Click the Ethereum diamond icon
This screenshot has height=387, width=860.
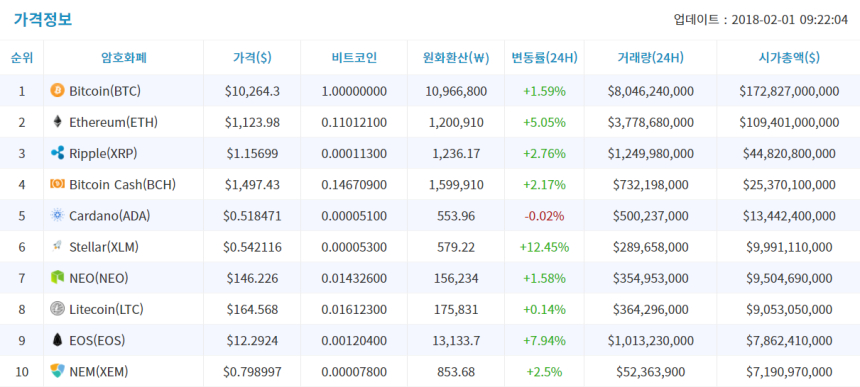coord(57,122)
